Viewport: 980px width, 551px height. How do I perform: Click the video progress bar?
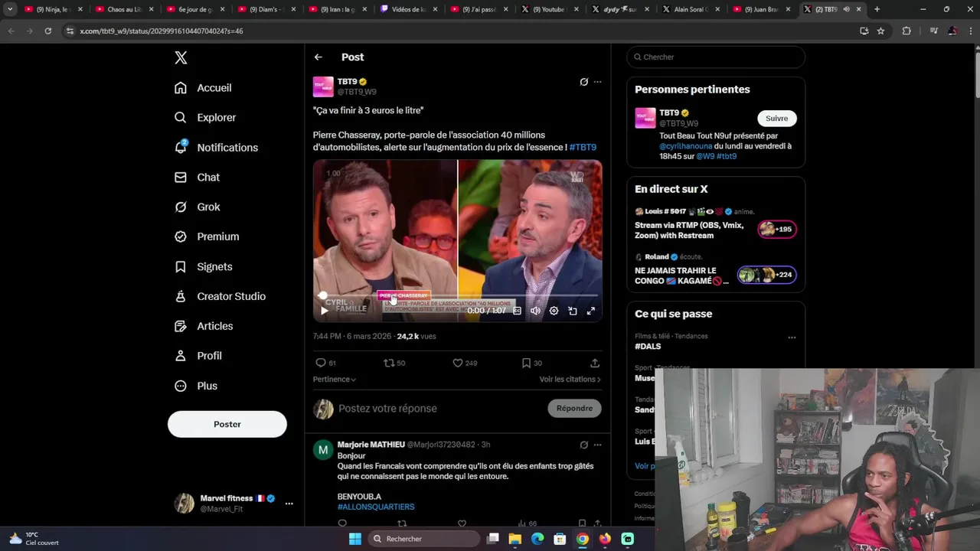click(458, 295)
